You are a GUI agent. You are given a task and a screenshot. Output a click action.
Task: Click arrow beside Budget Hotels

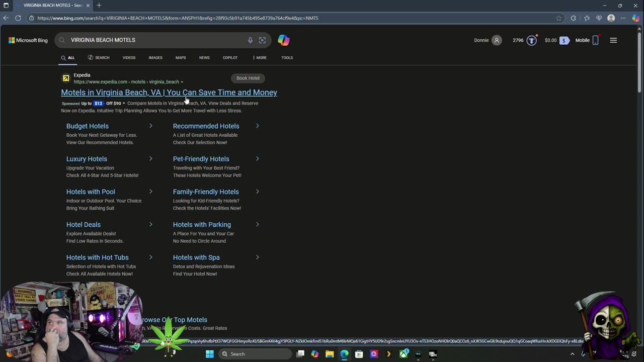[150, 126]
